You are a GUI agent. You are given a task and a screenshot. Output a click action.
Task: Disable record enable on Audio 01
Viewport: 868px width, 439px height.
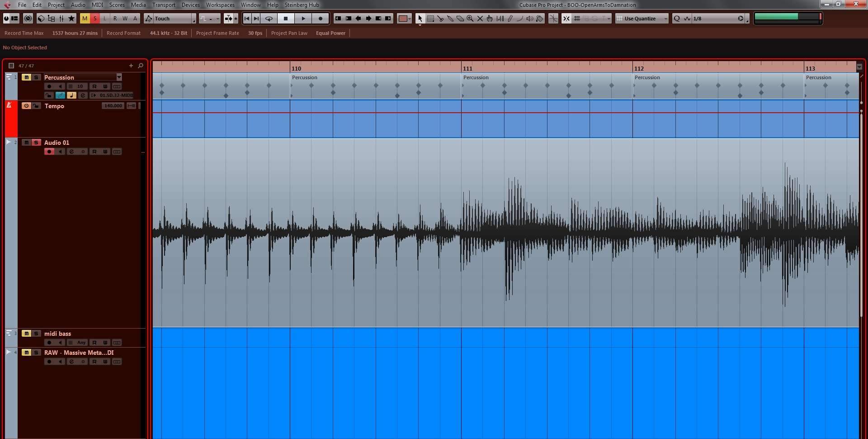49,152
